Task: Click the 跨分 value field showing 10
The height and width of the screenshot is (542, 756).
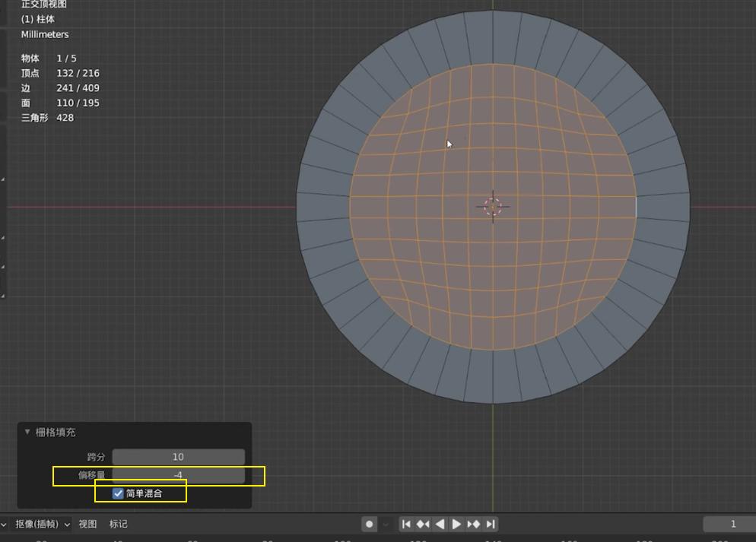Action: [179, 457]
